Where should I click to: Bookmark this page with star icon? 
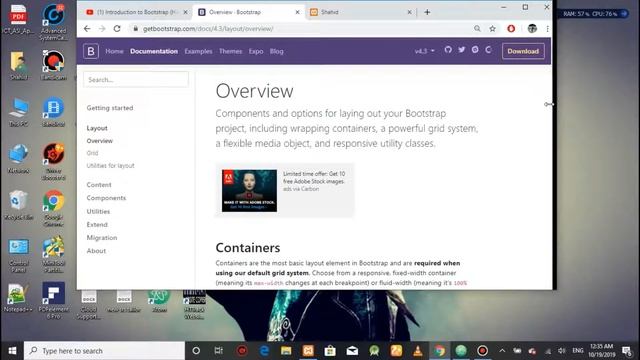(x=493, y=29)
